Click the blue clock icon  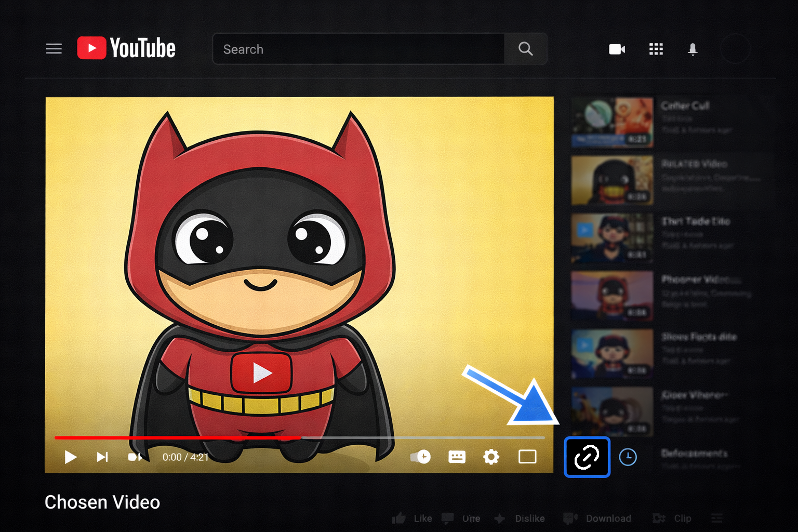(628, 457)
